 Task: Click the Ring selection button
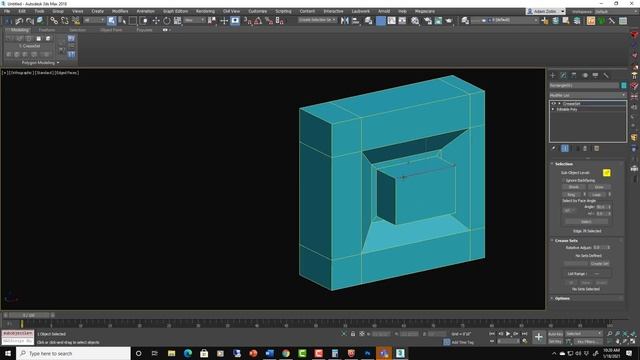572,195
